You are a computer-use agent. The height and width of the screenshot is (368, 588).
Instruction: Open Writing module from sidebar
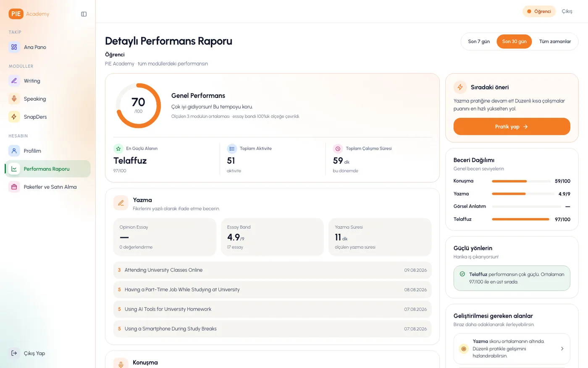pyautogui.click(x=48, y=81)
